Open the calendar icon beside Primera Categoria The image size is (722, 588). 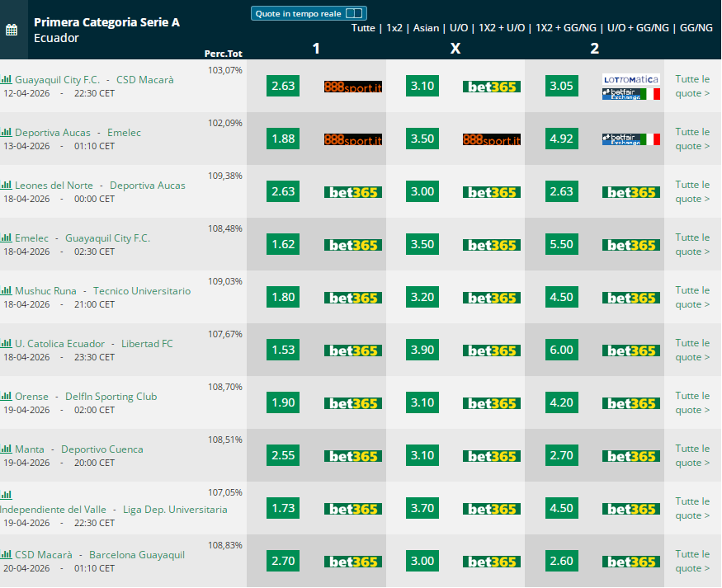click(12, 30)
